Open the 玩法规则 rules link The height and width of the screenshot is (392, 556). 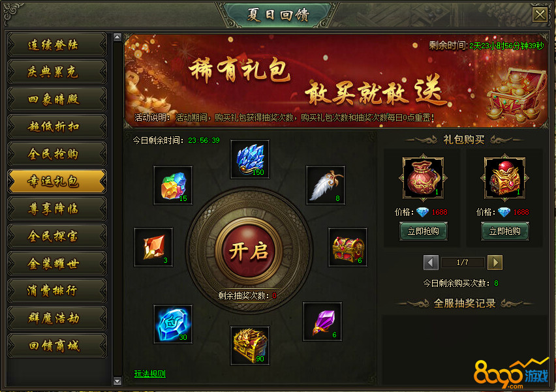[150, 374]
